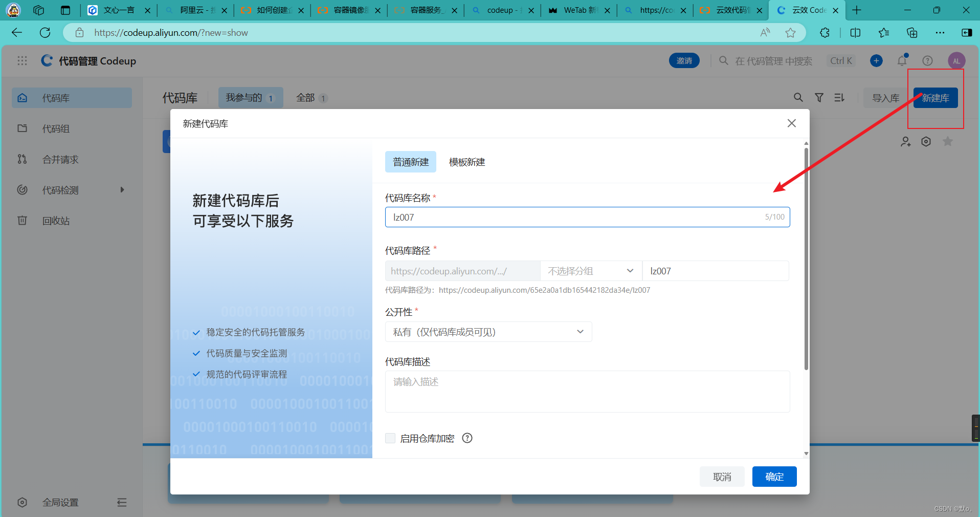980x517 pixels.
Task: Click the notification bell icon
Action: click(902, 61)
